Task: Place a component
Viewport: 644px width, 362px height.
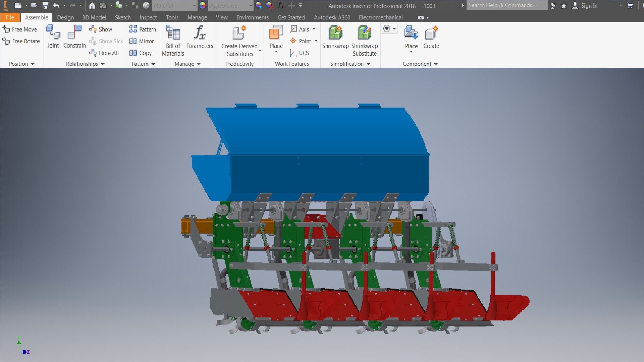Action: (411, 39)
